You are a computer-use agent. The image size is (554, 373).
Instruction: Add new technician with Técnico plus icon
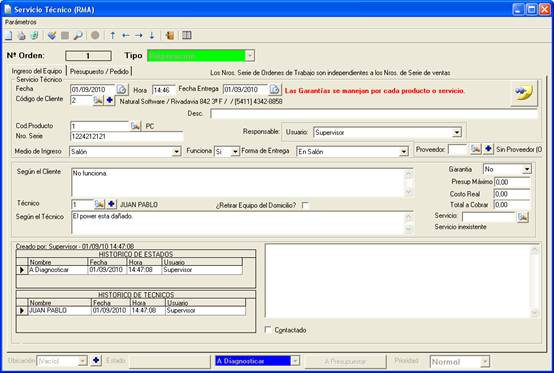click(111, 204)
